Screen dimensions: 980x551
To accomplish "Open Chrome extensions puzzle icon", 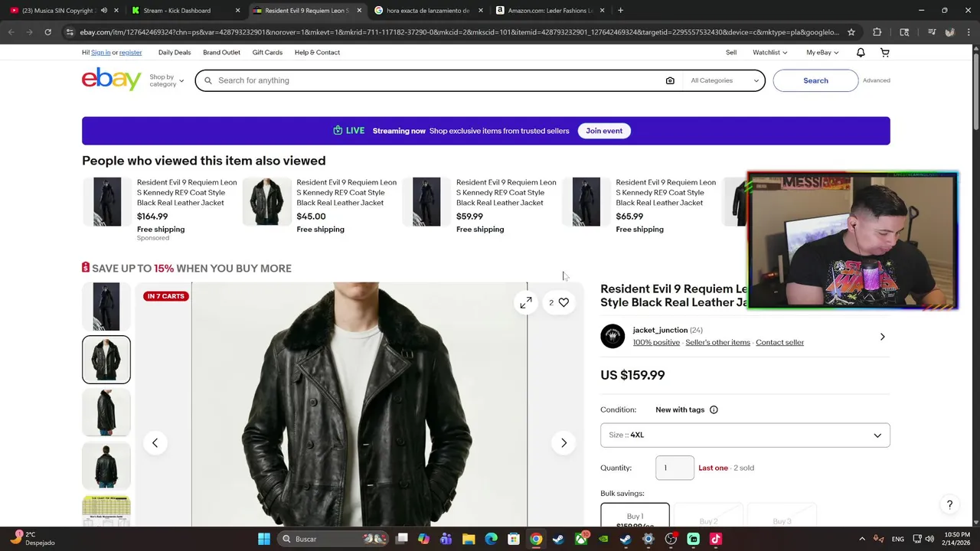I will click(877, 32).
